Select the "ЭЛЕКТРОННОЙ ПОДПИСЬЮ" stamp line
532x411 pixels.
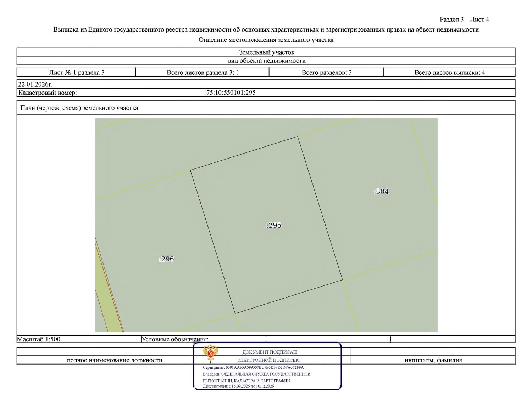pos(269,360)
